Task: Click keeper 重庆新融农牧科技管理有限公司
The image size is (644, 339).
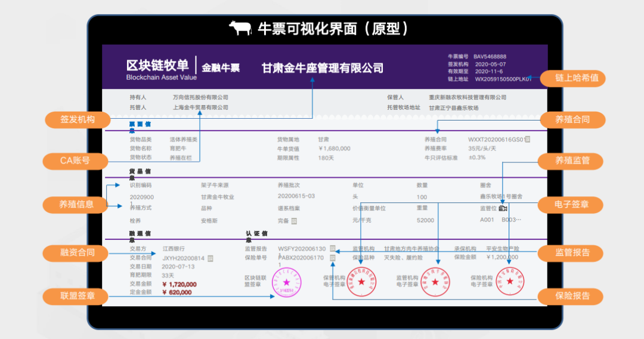Action: (467, 97)
